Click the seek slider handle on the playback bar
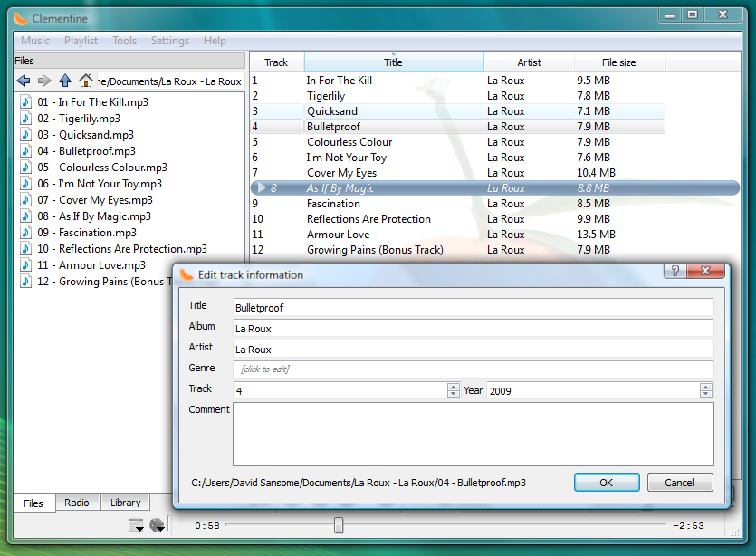 339,525
